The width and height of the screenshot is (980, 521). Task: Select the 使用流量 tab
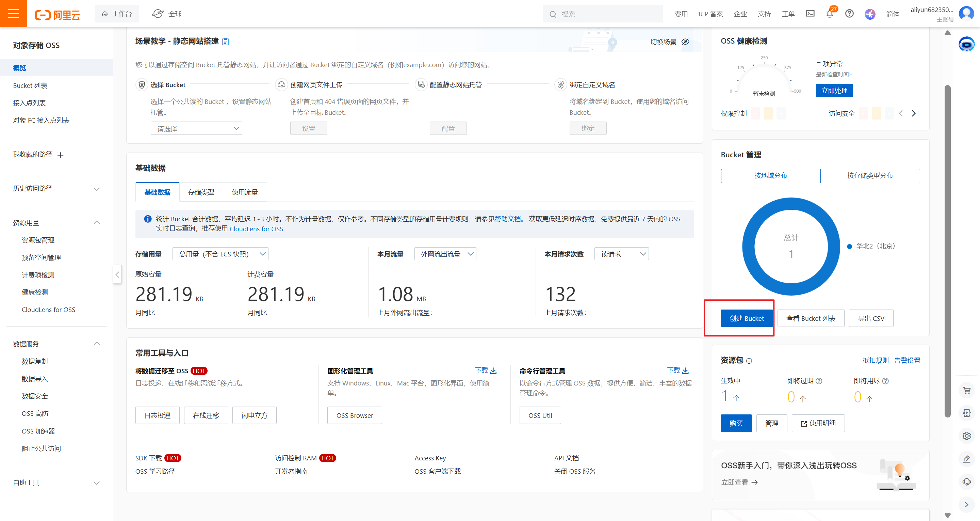(x=245, y=192)
